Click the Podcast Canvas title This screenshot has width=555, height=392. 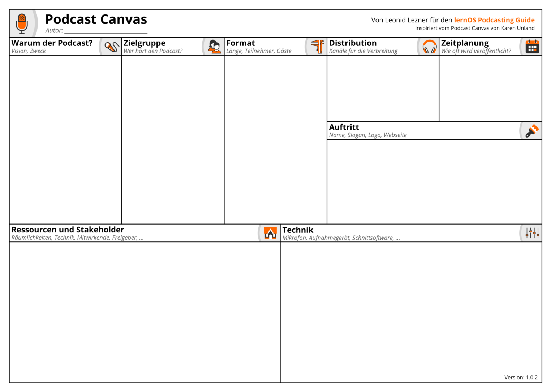pos(96,19)
